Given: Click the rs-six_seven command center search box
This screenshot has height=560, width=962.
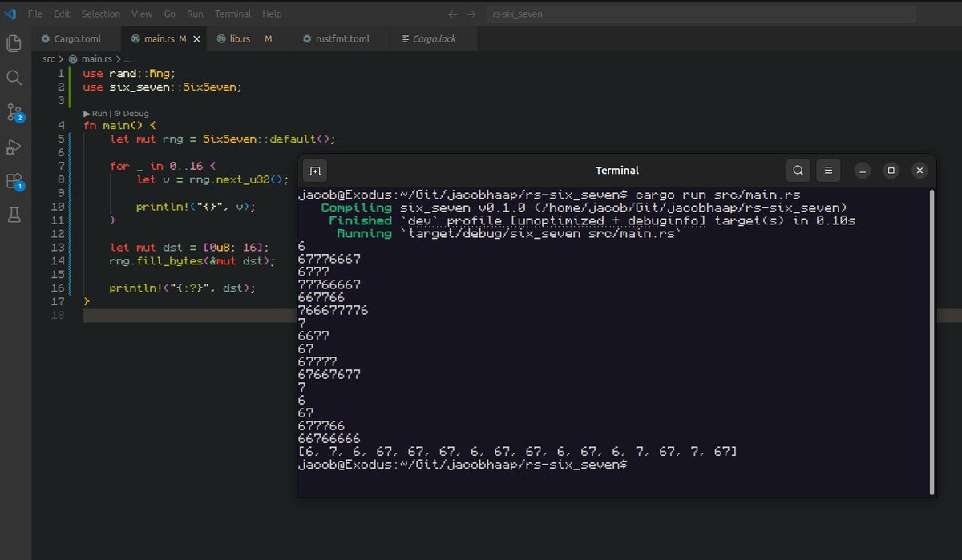Looking at the screenshot, I should coord(701,14).
